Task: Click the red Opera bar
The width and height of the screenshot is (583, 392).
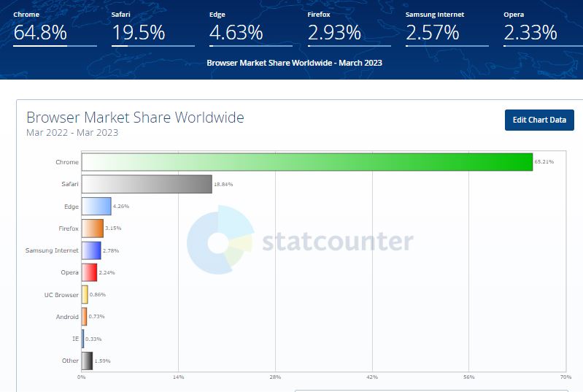Action: [x=89, y=272]
